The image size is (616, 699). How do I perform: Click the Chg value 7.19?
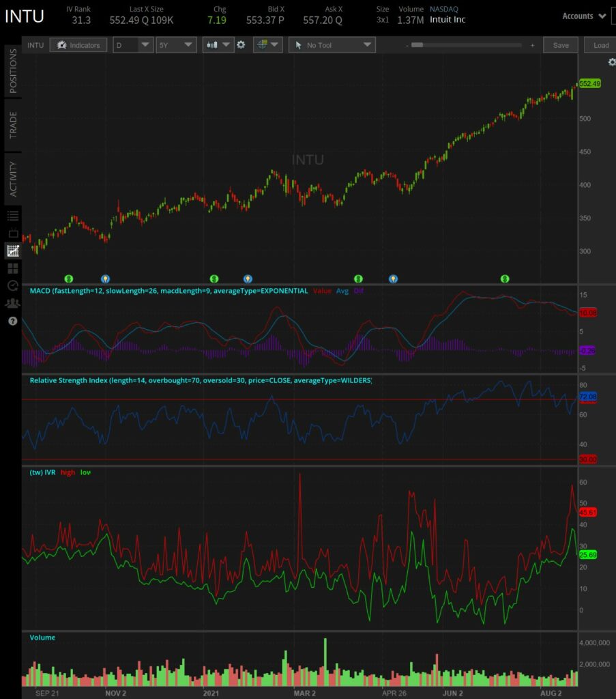216,20
